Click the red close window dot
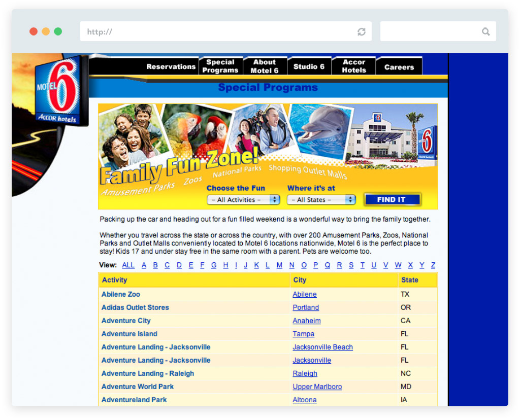520x420 pixels. tap(34, 31)
